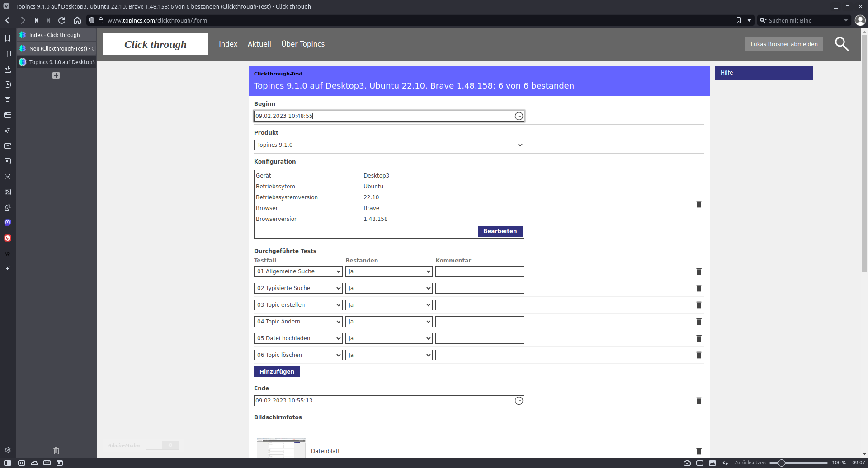Expand the Produkt dropdown
This screenshot has height=468, width=868.
(x=389, y=145)
